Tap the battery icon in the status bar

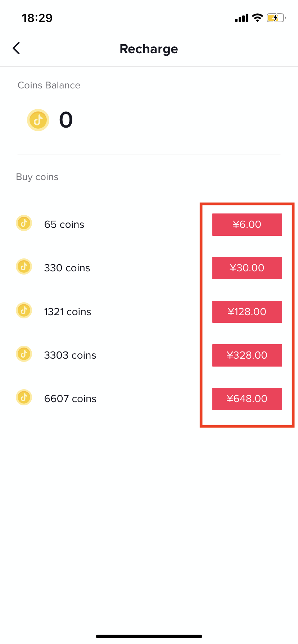coord(276,18)
